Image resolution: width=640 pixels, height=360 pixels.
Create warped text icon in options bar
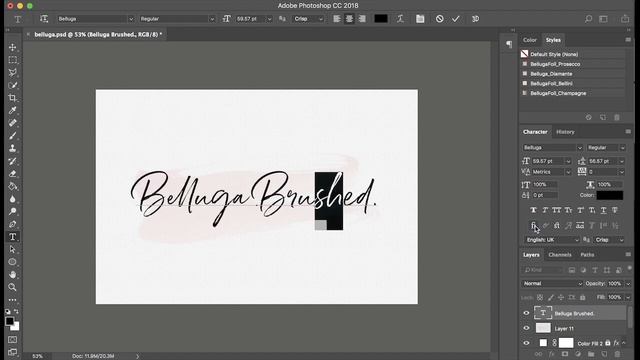[400, 19]
